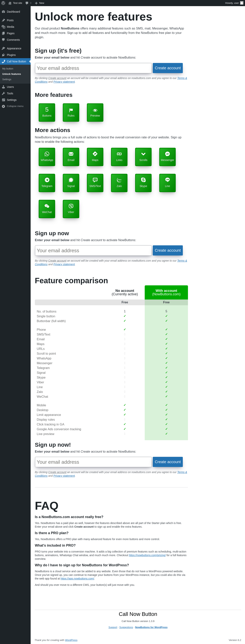Click the WordPress logo in admin bar
The image size is (245, 644).
pos(3,3)
